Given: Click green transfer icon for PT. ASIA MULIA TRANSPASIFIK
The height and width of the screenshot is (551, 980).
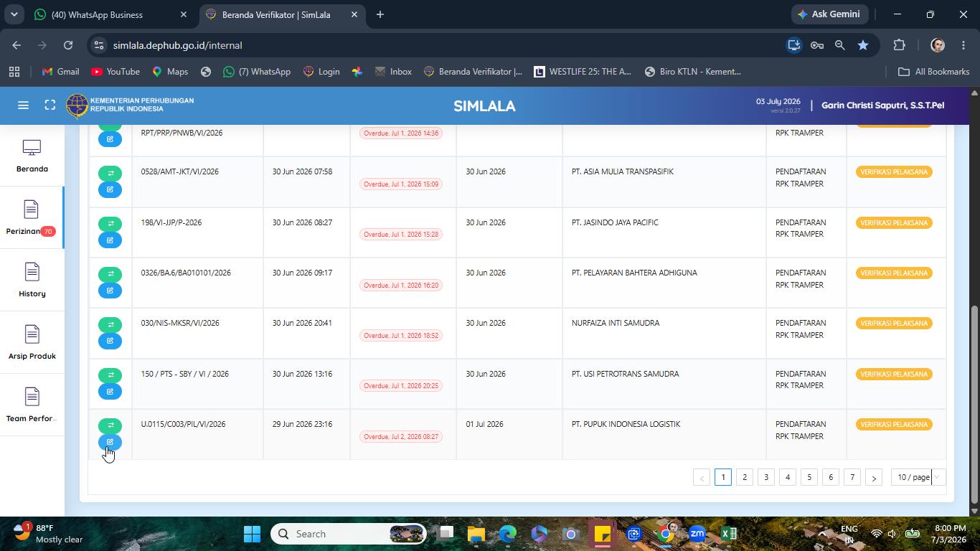Looking at the screenshot, I should pos(110,174).
